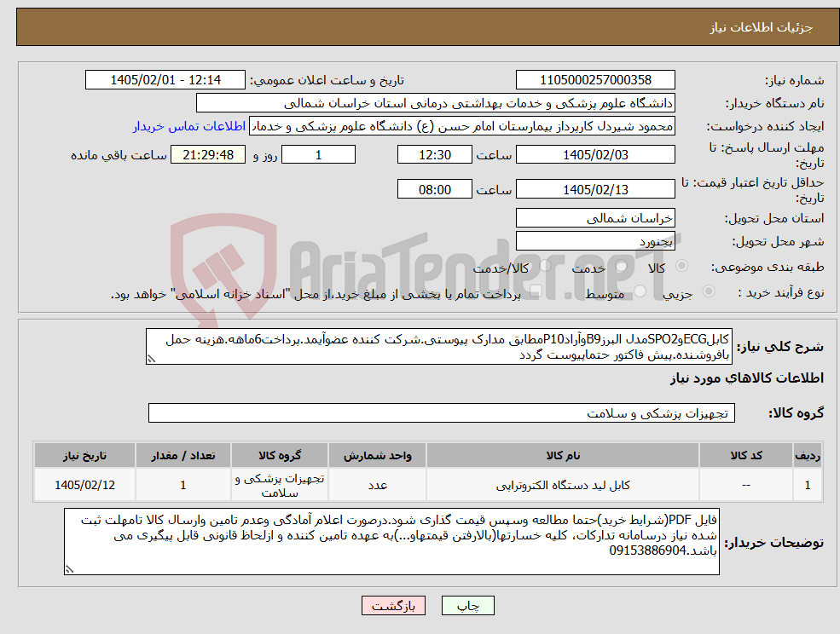Click the buyer organization name field
840x634 pixels.
436,103
